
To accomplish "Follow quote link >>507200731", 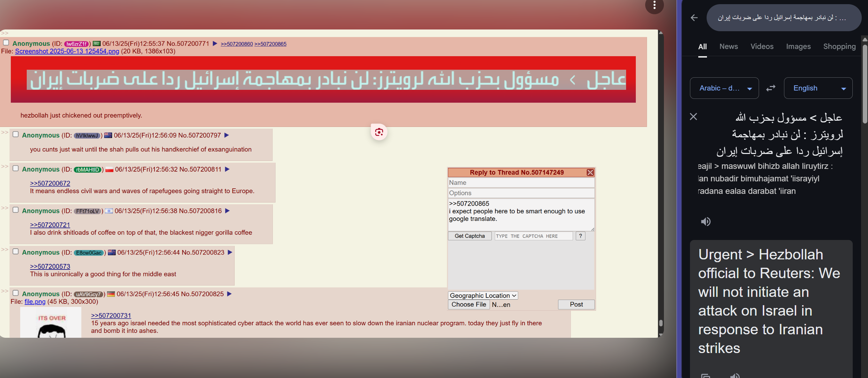I will coord(111,316).
